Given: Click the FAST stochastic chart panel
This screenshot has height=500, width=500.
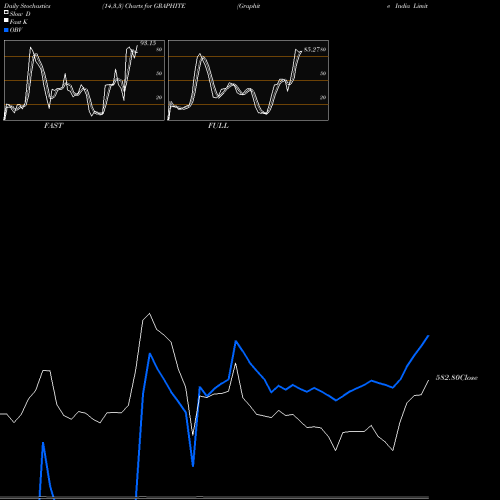Looking at the screenshot, I should (84, 80).
